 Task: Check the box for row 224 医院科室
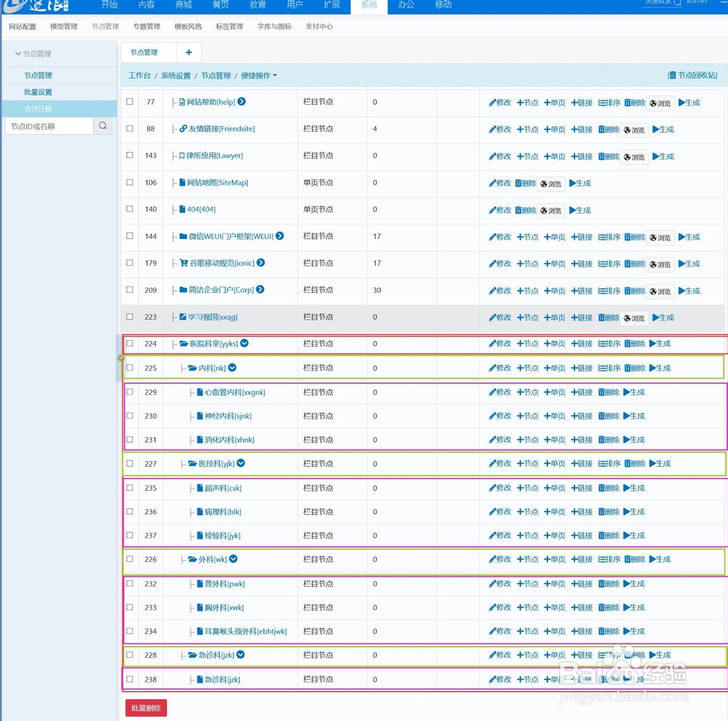130,343
